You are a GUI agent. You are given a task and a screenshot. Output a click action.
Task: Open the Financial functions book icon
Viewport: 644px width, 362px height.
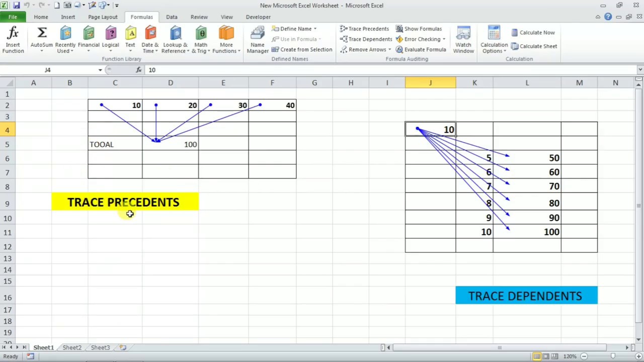(x=89, y=34)
